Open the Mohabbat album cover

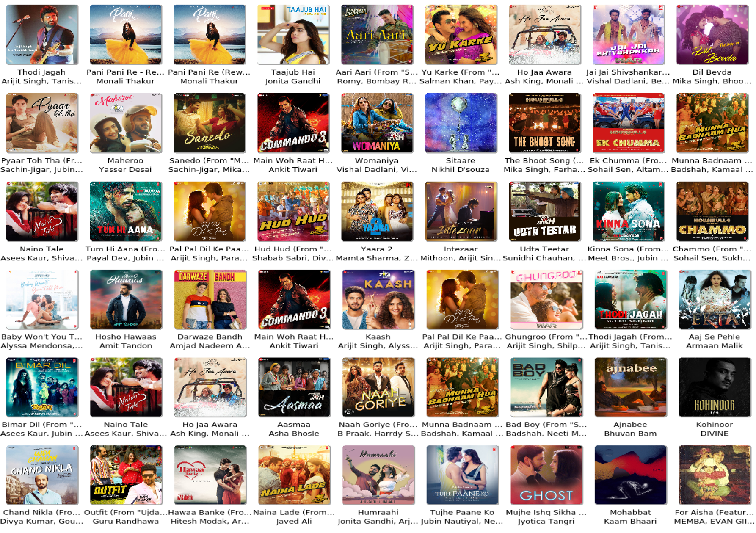[630, 475]
